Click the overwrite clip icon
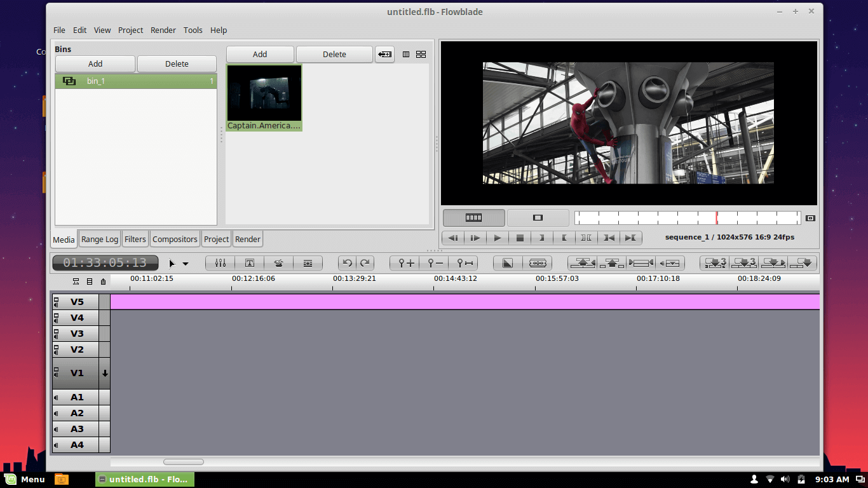 tap(744, 263)
